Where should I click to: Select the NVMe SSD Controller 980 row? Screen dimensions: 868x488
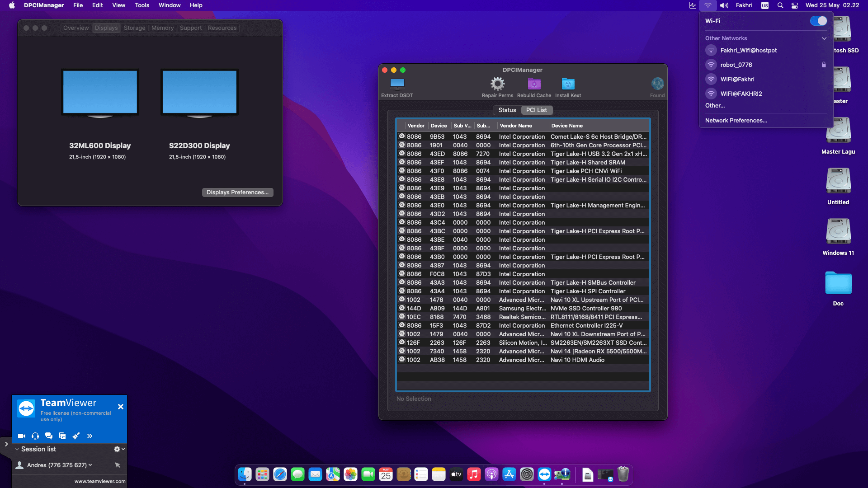pyautogui.click(x=523, y=308)
